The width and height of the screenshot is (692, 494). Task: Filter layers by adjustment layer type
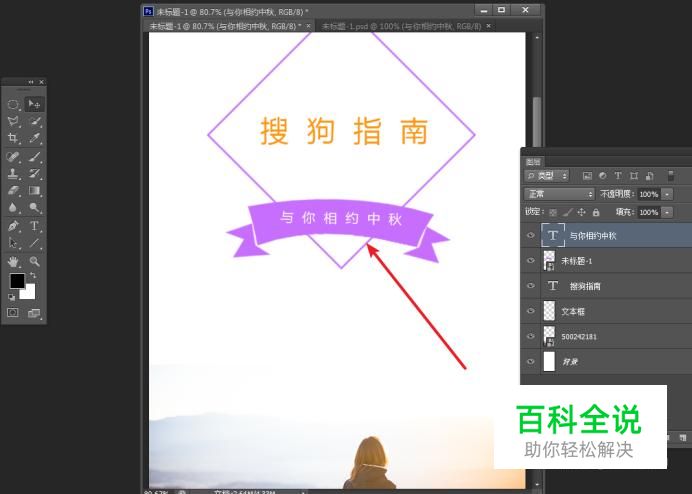(602, 176)
